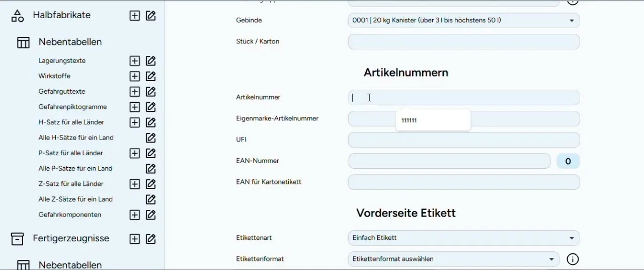Edit Alle P-Sätze für ein Land
This screenshot has width=644, height=270.
150,169
